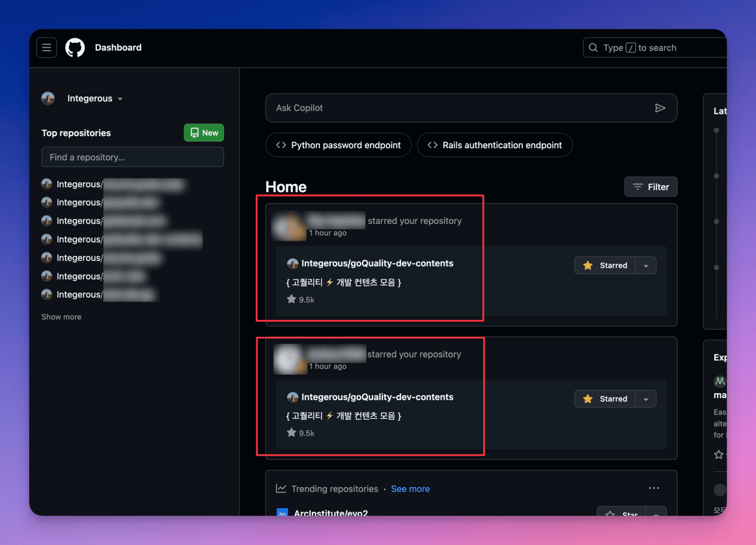
Task: Unstar via first Starred button
Action: tap(605, 266)
